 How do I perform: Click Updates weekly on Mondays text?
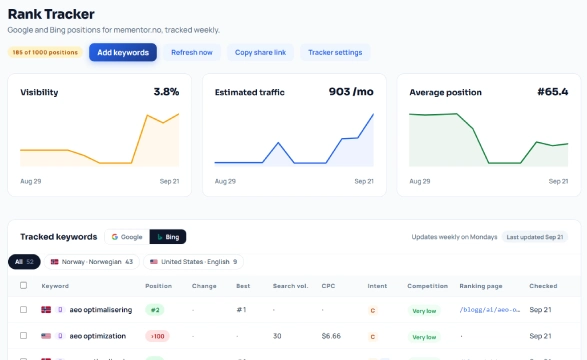(x=454, y=237)
